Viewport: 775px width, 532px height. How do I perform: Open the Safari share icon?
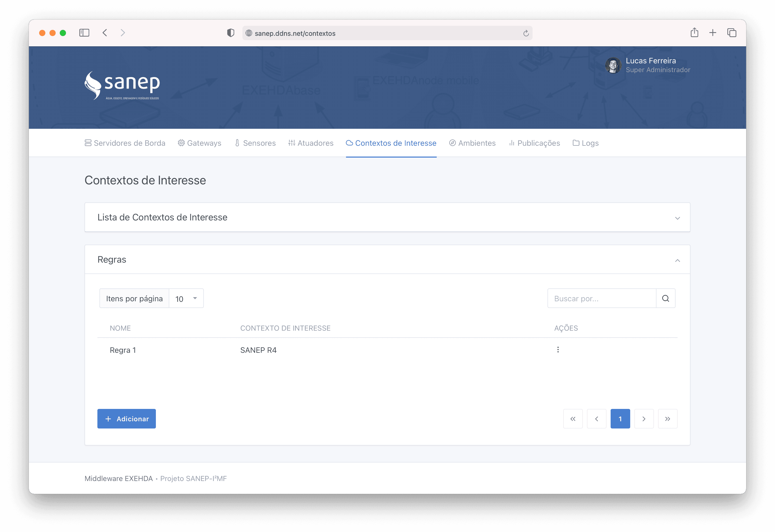[x=694, y=33]
